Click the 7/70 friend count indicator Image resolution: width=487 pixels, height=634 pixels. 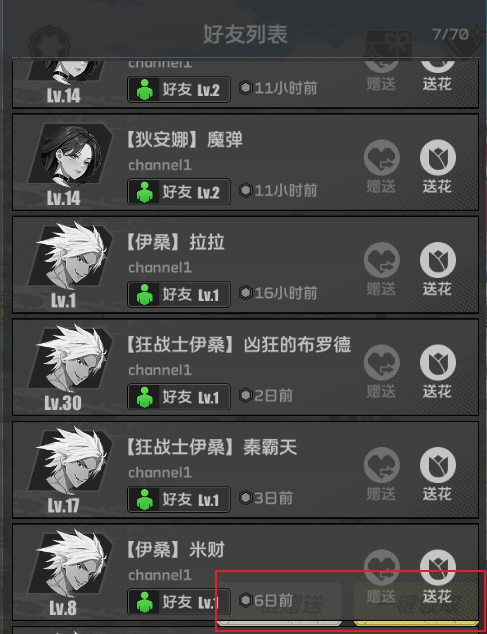point(450,34)
